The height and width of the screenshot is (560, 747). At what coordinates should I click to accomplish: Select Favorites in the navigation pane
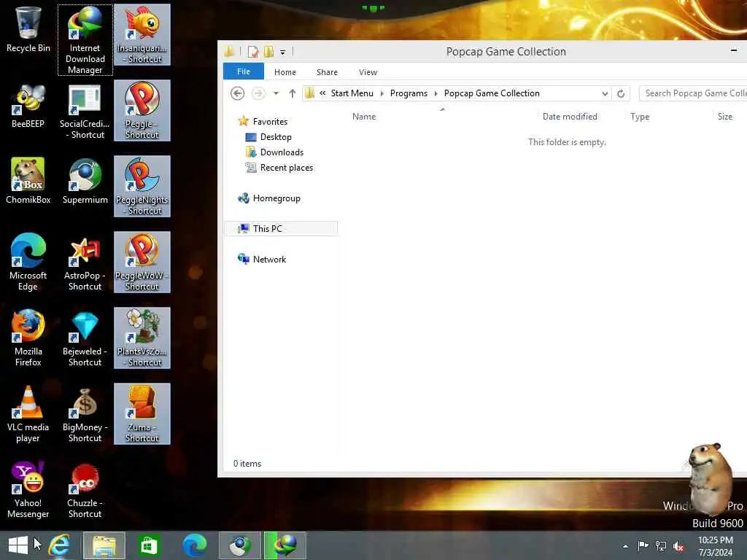click(x=263, y=122)
